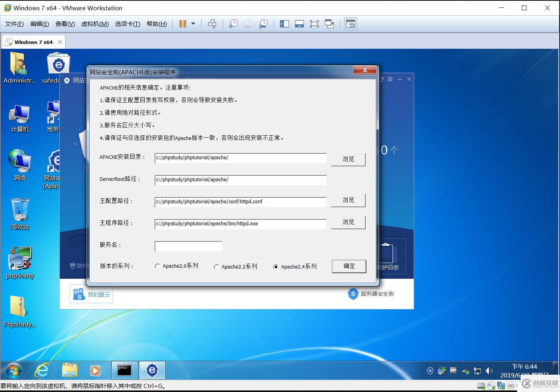Image resolution: width=560 pixels, height=392 pixels.
Task: Click the SafeDog shield tray icon
Action: [430, 370]
